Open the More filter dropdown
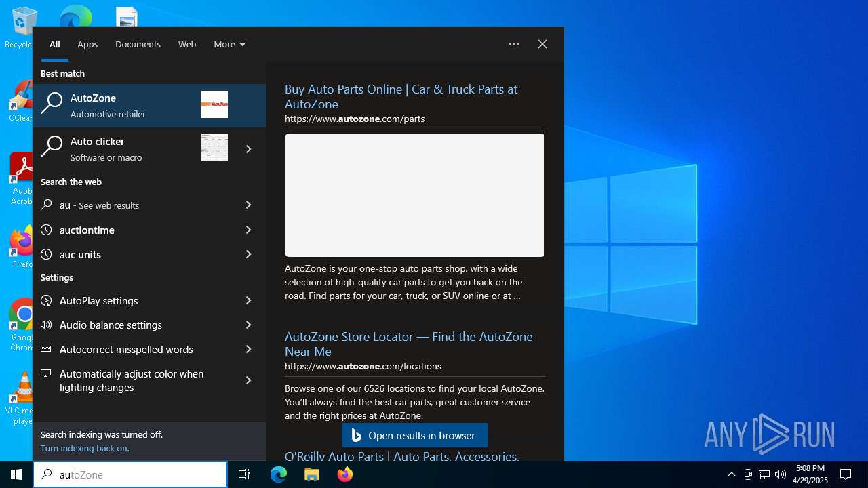This screenshot has height=488, width=868. 230,44
